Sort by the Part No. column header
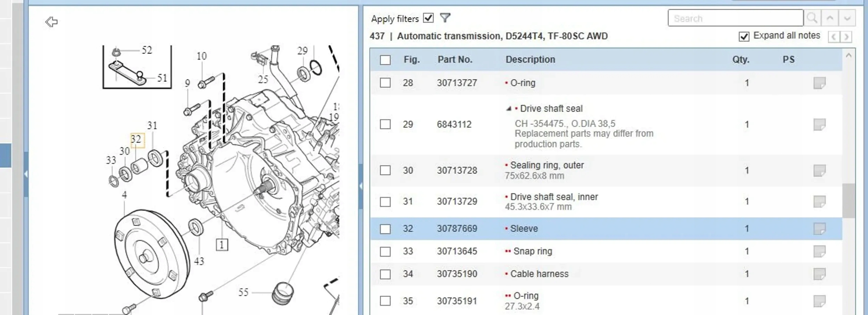 point(455,60)
